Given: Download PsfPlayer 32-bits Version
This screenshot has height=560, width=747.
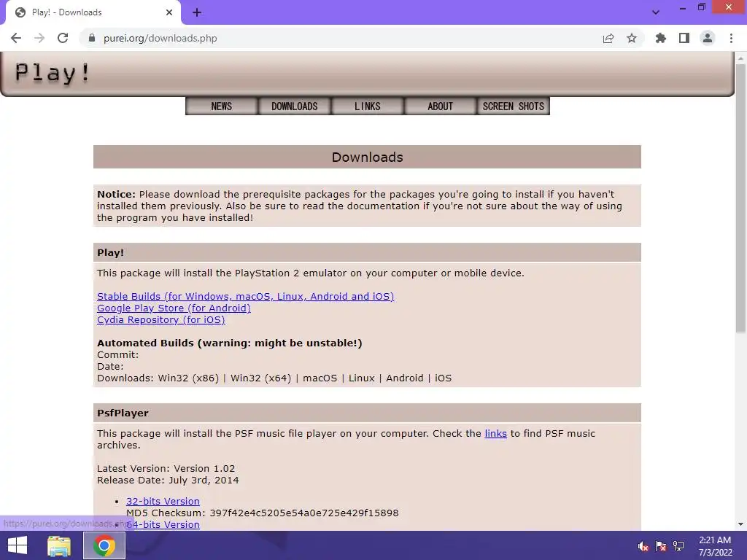Looking at the screenshot, I should [x=163, y=501].
